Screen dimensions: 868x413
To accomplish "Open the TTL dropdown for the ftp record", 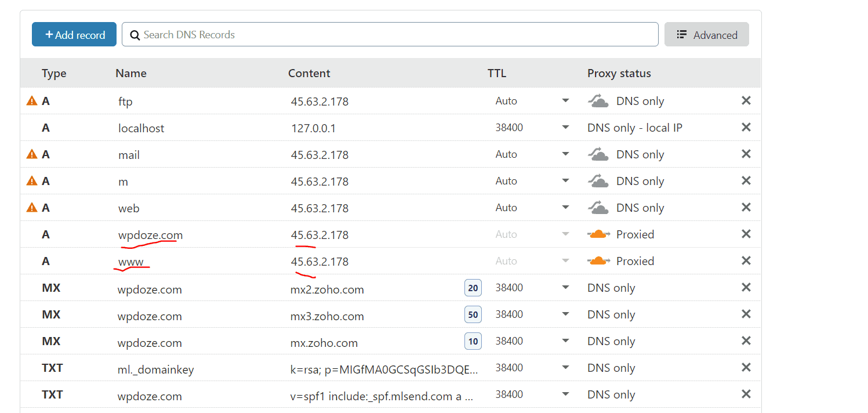I will click(x=565, y=100).
